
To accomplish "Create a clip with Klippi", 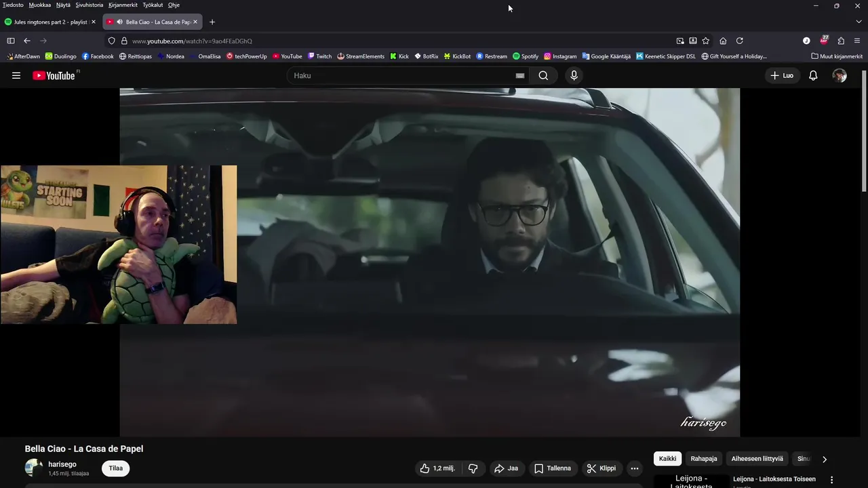I will (x=601, y=468).
